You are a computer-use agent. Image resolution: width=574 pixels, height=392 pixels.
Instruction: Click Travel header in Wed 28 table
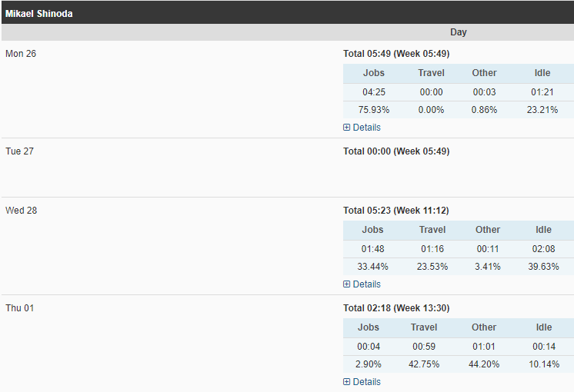click(x=432, y=230)
